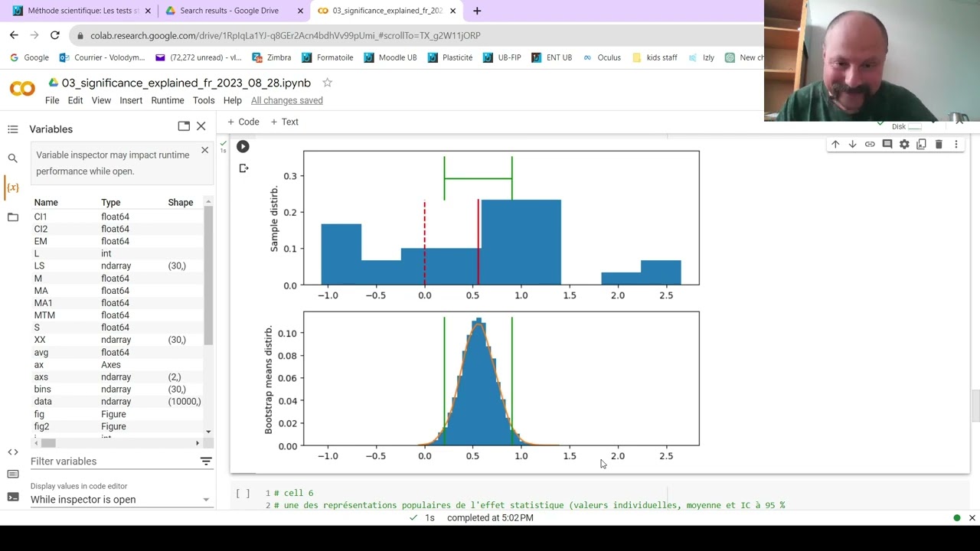
Task: Clear cell output icon below run button
Action: click(x=243, y=168)
